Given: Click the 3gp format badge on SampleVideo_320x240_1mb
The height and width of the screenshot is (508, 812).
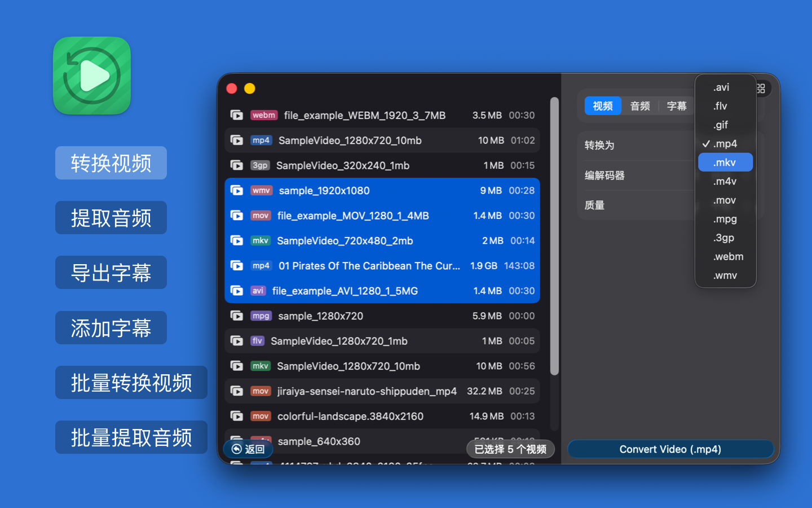Looking at the screenshot, I should [x=260, y=165].
